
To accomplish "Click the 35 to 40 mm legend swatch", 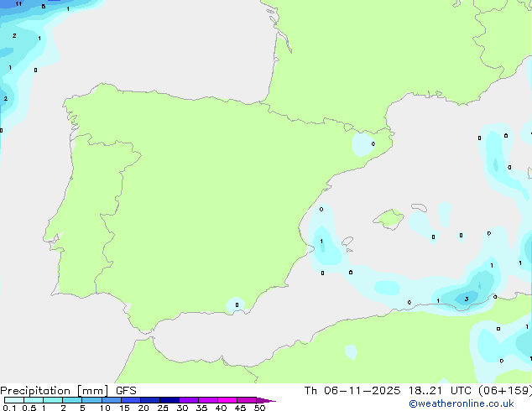I will point(207,400).
